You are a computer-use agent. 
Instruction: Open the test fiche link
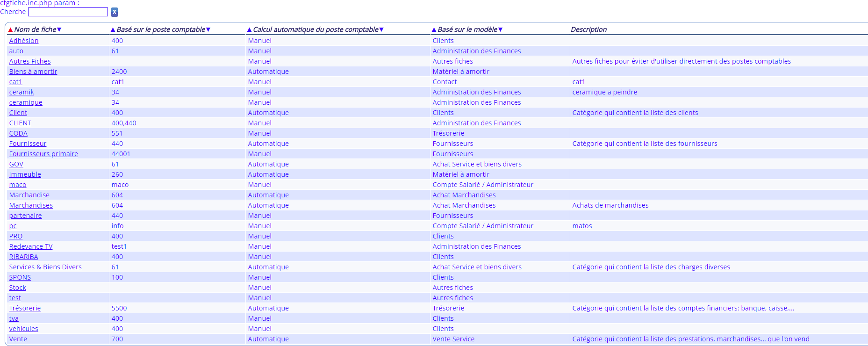15,298
